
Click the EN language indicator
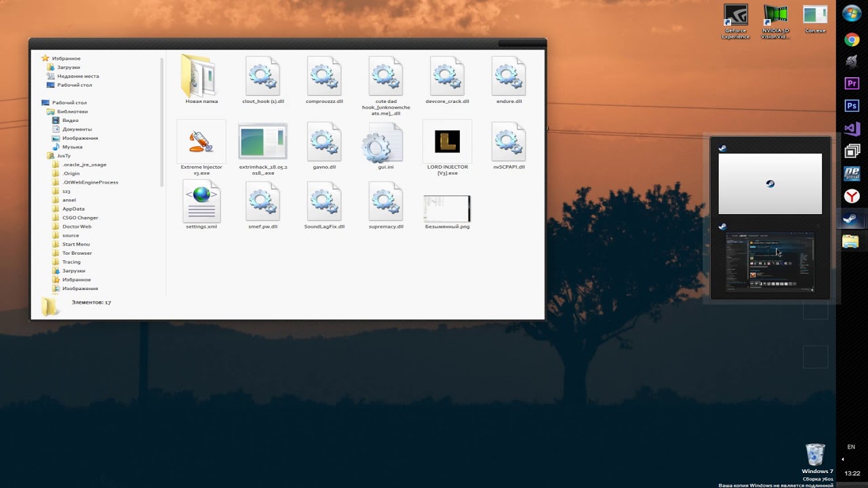click(x=851, y=447)
